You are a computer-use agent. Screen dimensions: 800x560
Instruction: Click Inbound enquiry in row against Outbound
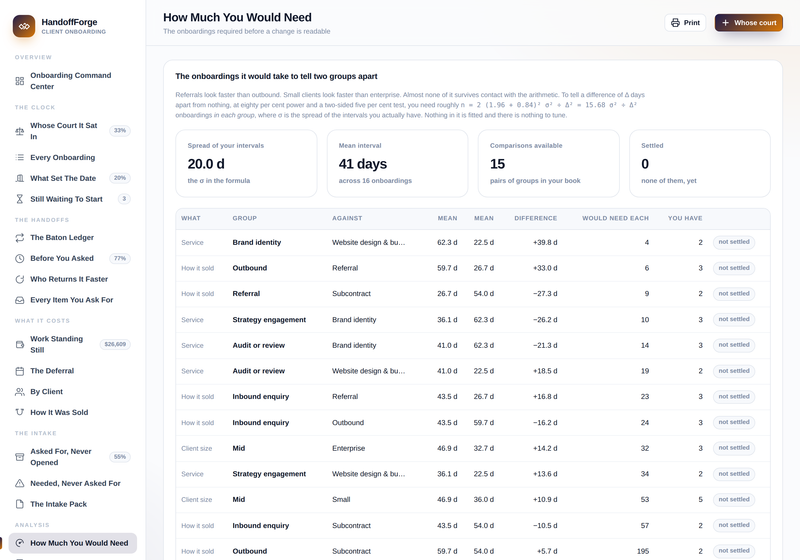click(x=260, y=423)
